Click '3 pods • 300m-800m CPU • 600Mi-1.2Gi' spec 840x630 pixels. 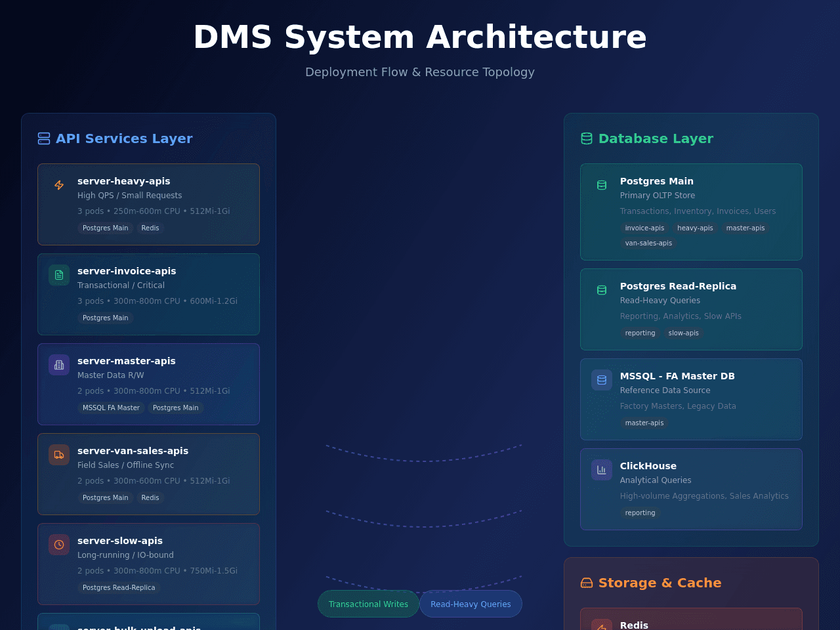click(x=157, y=301)
